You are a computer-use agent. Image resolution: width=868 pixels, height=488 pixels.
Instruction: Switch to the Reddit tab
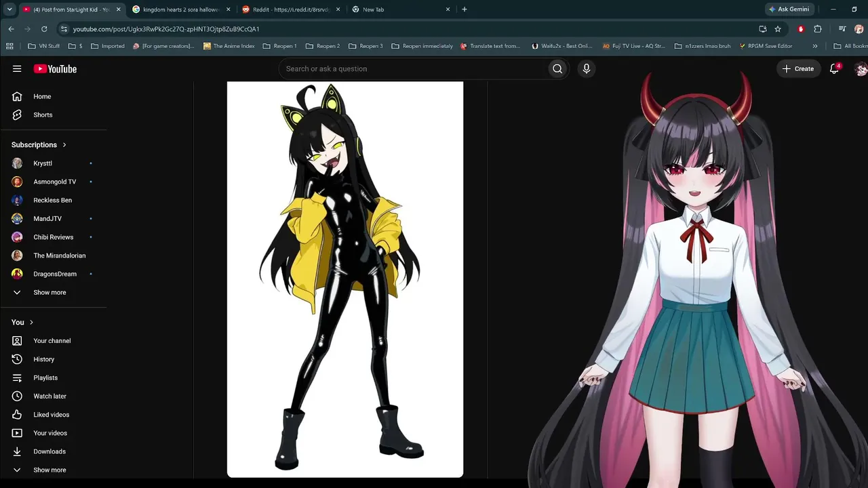[x=292, y=9]
